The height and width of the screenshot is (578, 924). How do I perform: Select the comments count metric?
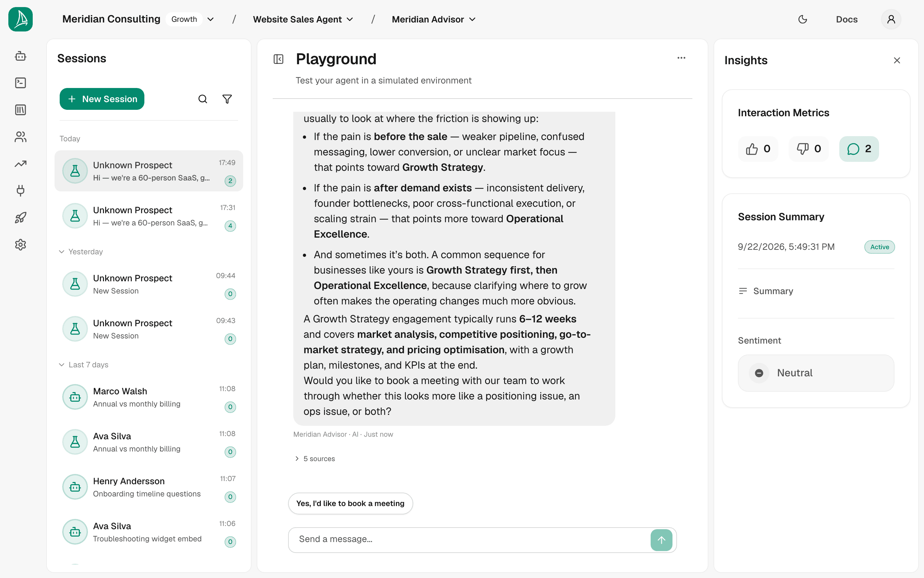pos(859,149)
